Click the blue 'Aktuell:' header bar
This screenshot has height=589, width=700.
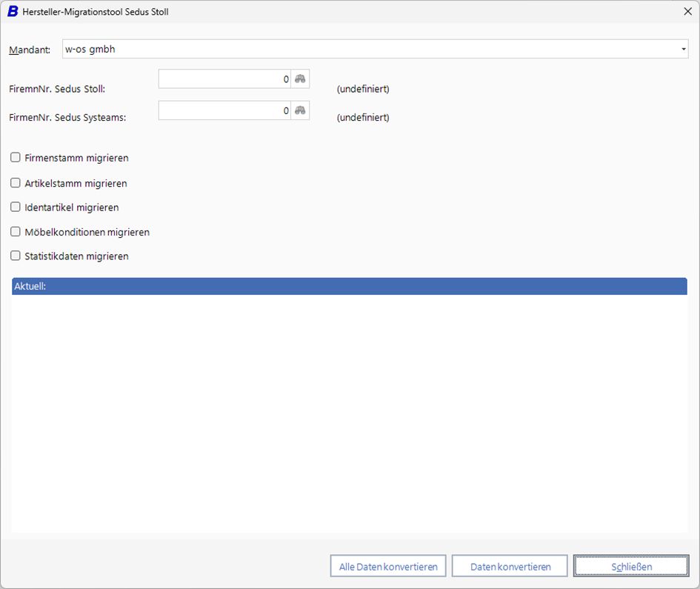(x=349, y=287)
